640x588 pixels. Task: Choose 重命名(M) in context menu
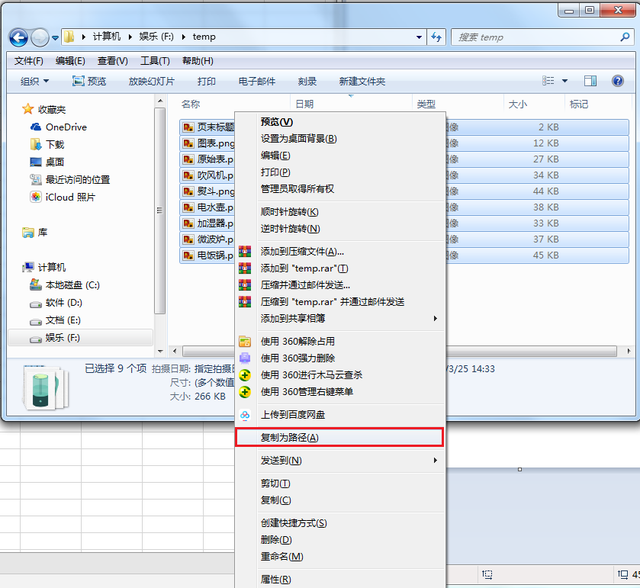(282, 557)
